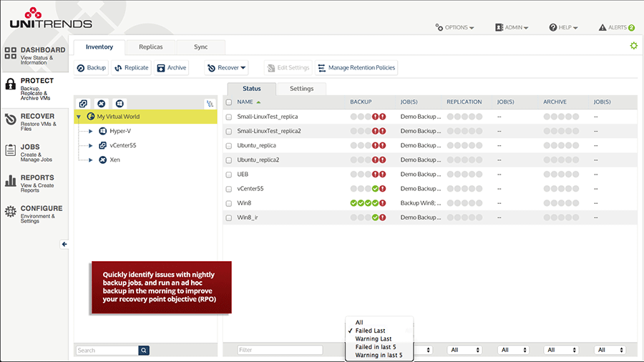The width and height of the screenshot is (644, 362).
Task: Select all rows with header checkbox
Action: [229, 102]
